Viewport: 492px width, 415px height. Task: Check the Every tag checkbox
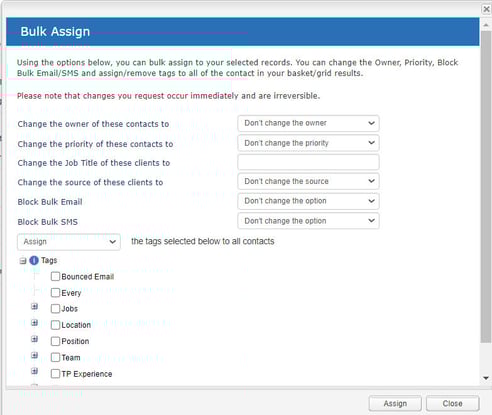[x=55, y=293]
